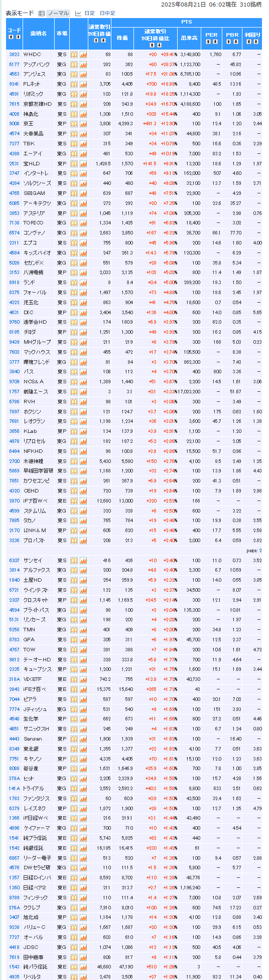Select stock name 京都友禅HD

[38, 104]
